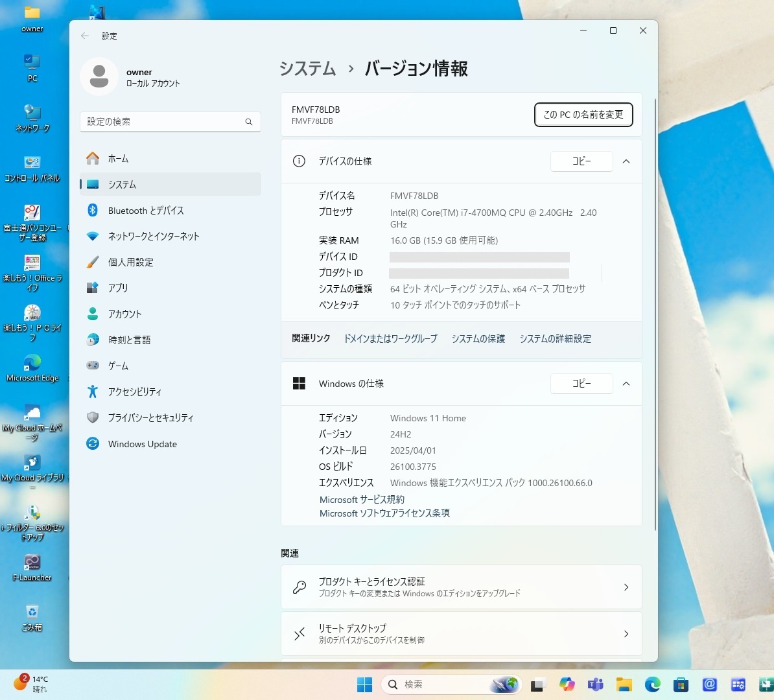
Task: Select 時刻と言語 in sidebar
Action: pyautogui.click(x=170, y=340)
